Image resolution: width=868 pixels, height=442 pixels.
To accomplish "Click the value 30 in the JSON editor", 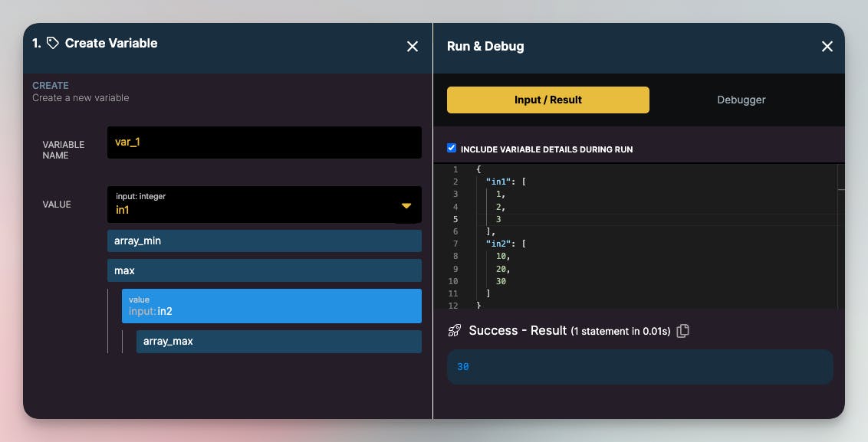I will (501, 281).
